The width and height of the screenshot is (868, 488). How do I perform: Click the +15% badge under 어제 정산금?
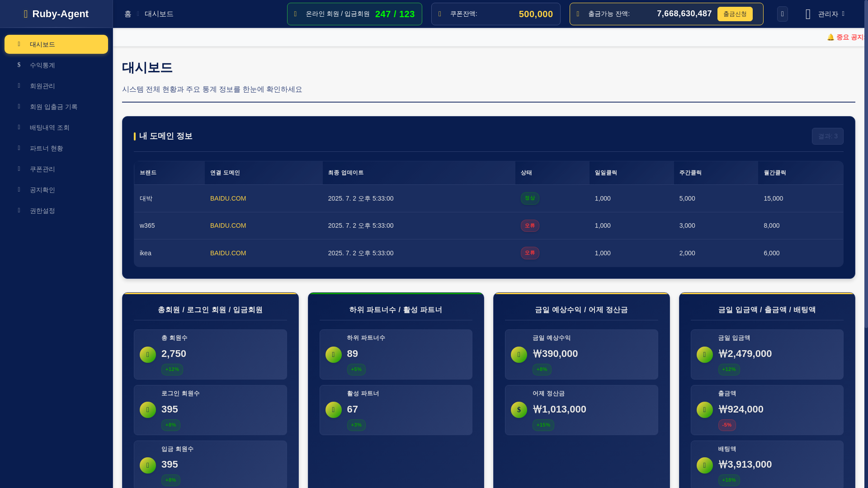543,425
